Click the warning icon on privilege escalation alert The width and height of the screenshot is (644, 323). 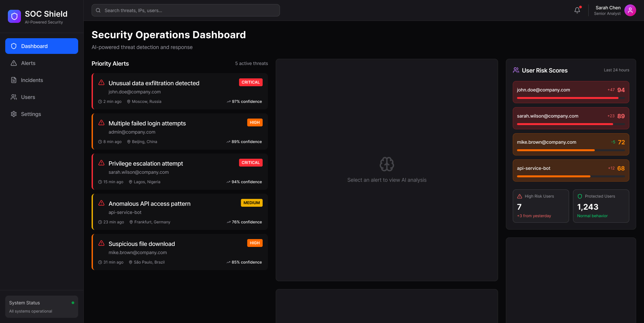coord(101,163)
